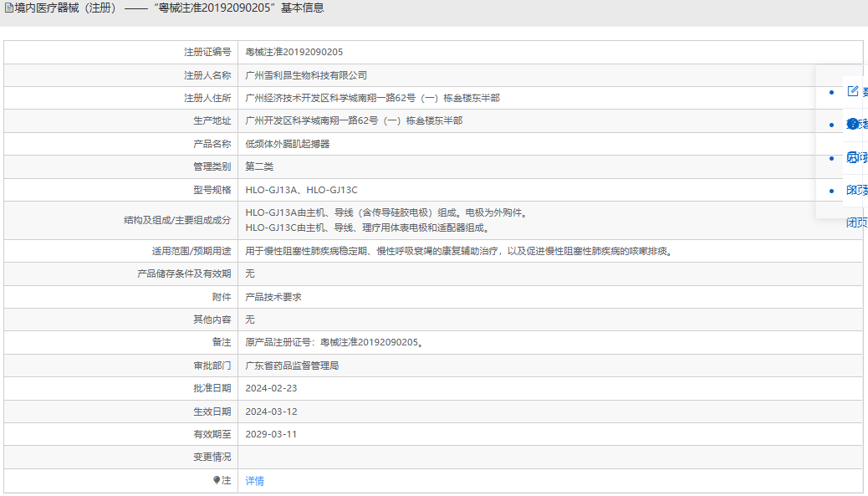The width and height of the screenshot is (868, 496).
Task: Click the line starting HLO-GJ13C由主机
Action: [368, 228]
